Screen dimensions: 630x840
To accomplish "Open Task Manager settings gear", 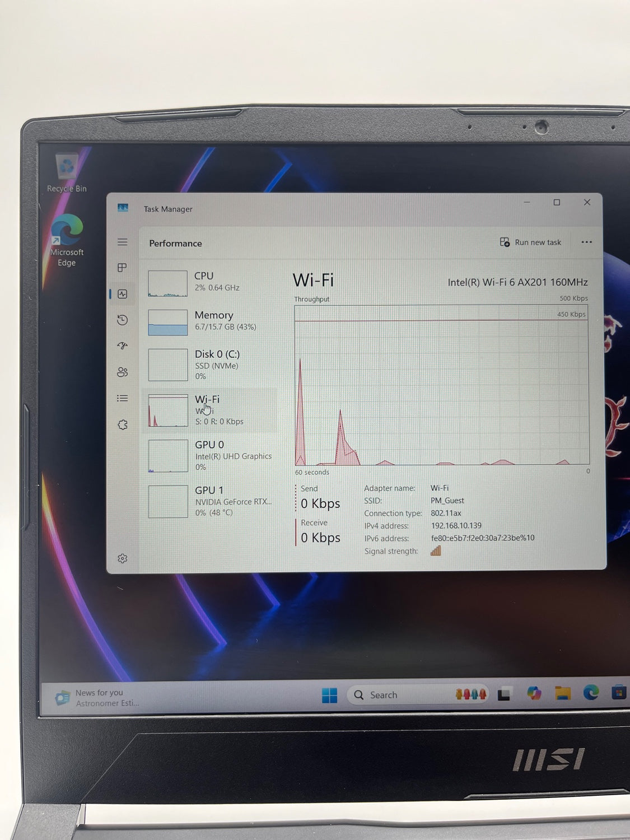I will 123,558.
